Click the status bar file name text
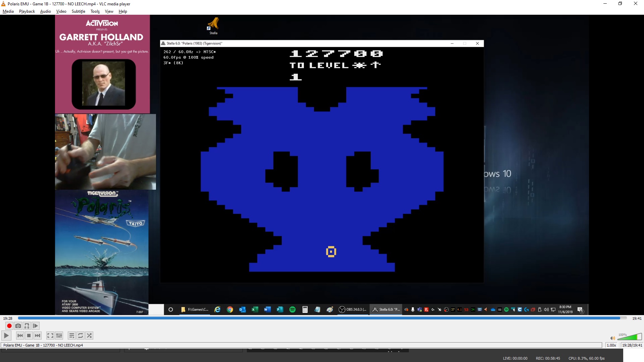This screenshot has width=644, height=362. (43, 345)
